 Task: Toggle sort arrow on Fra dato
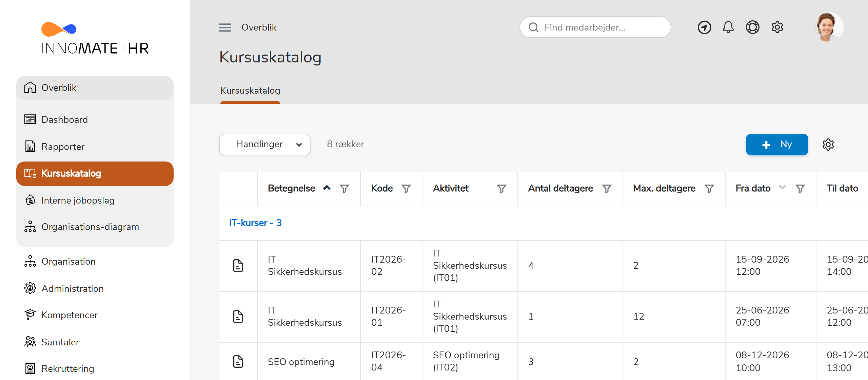pos(782,187)
